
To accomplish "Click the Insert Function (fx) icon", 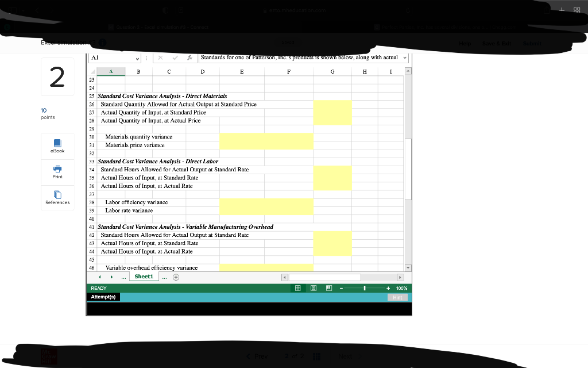I will coord(190,57).
